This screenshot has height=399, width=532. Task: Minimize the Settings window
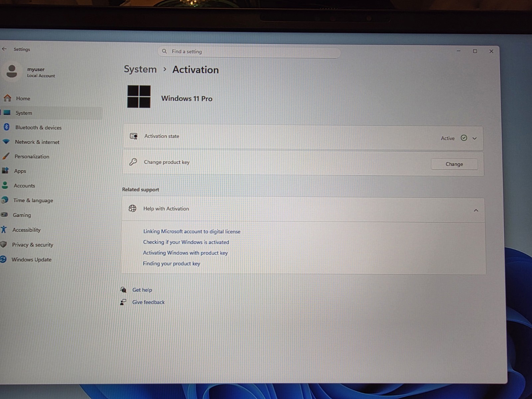(x=459, y=51)
